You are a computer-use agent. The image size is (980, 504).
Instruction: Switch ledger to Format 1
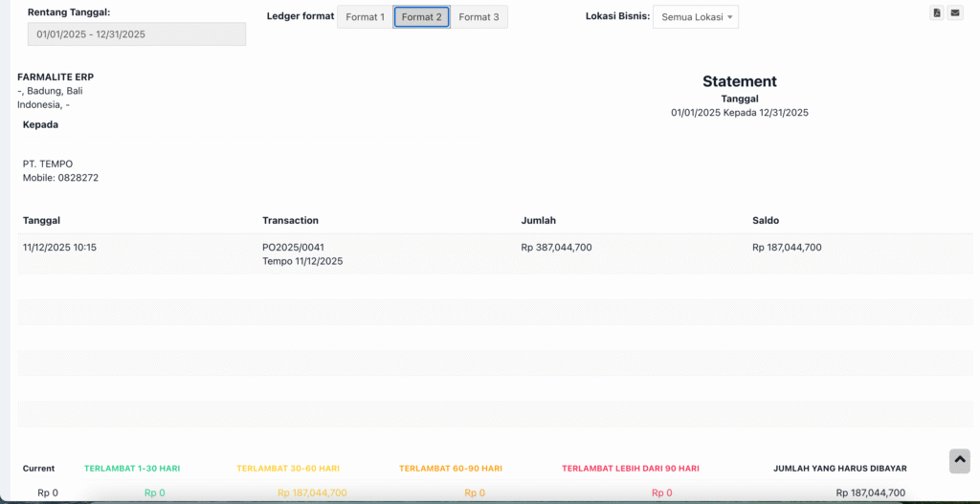365,17
